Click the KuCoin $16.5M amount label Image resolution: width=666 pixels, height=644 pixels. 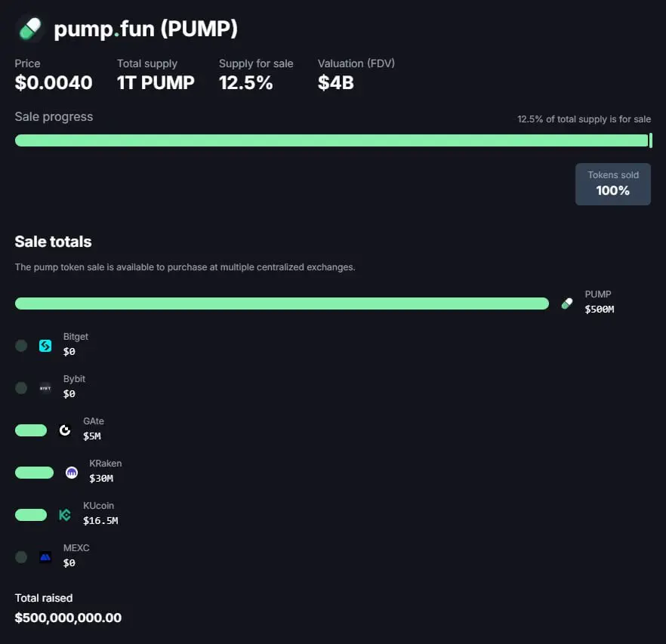pyautogui.click(x=100, y=520)
